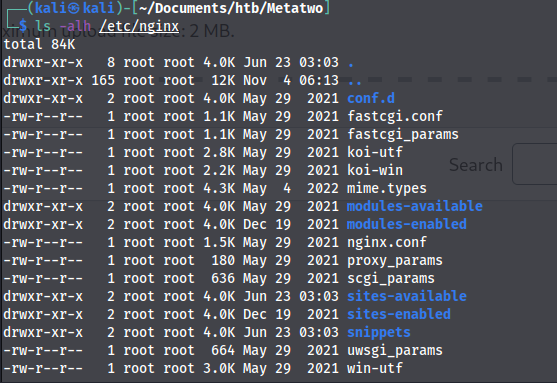Click the modules-available directory name

pos(415,206)
